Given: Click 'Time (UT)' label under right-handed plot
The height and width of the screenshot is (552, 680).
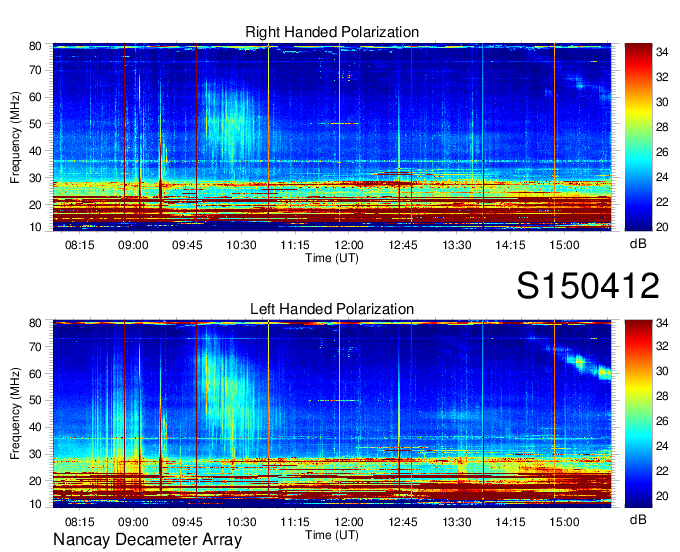Looking at the screenshot, I should [332, 258].
